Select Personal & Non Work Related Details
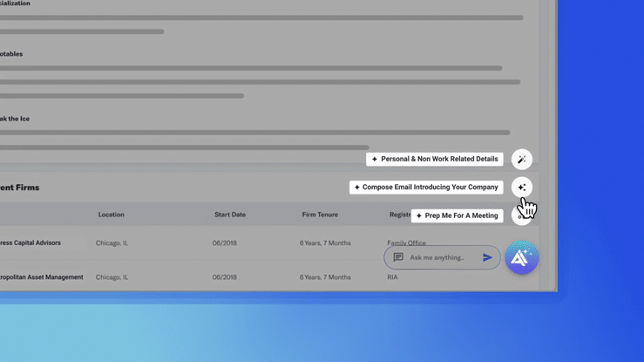The height and width of the screenshot is (362, 644). 435,160
